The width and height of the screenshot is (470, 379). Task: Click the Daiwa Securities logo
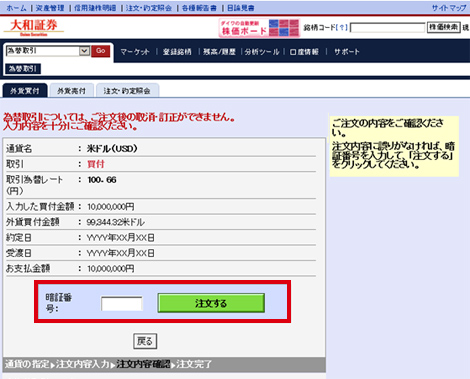click(34, 27)
